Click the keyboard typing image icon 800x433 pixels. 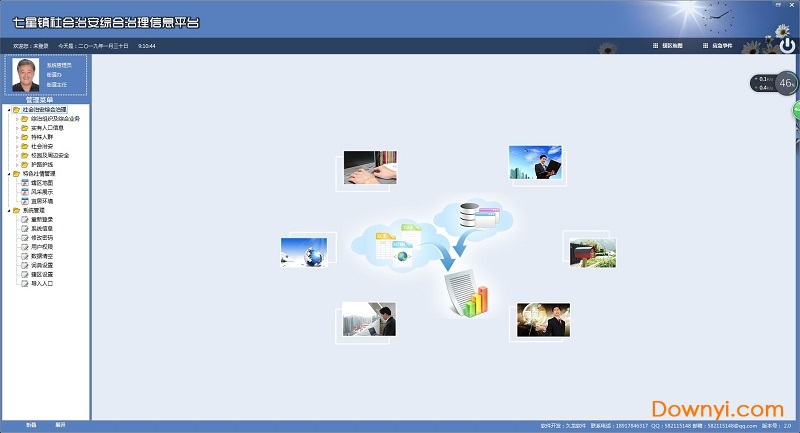tap(369, 168)
